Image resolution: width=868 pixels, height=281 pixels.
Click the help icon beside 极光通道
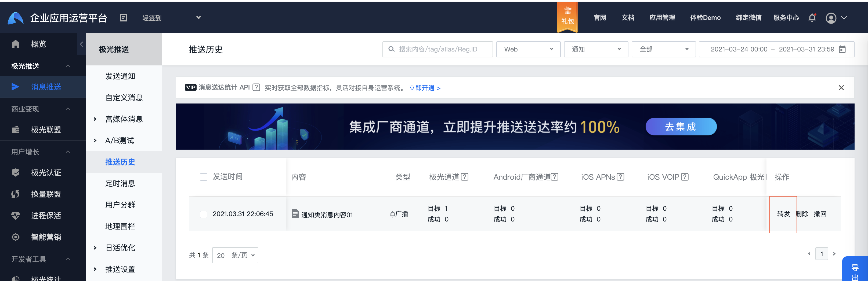[x=465, y=177]
